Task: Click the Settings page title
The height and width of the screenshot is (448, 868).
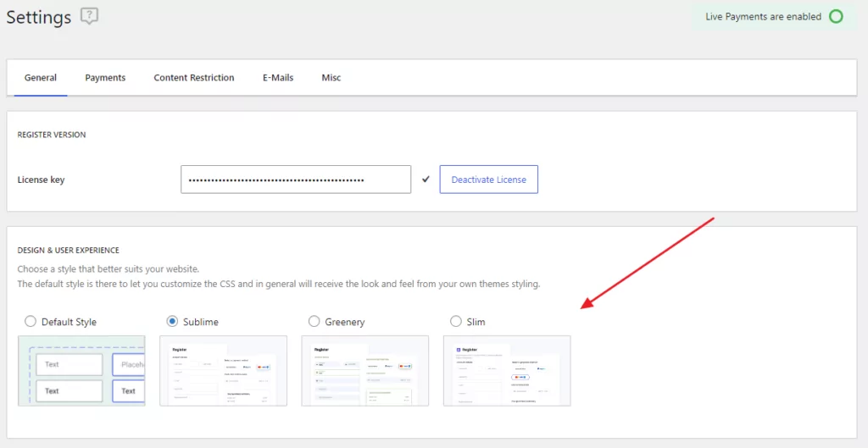Action: 39,17
